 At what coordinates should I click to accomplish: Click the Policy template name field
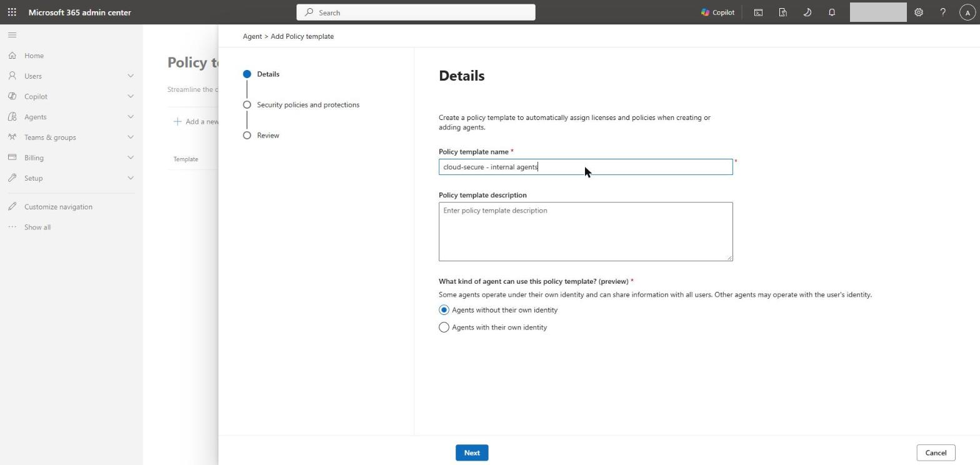point(586,167)
